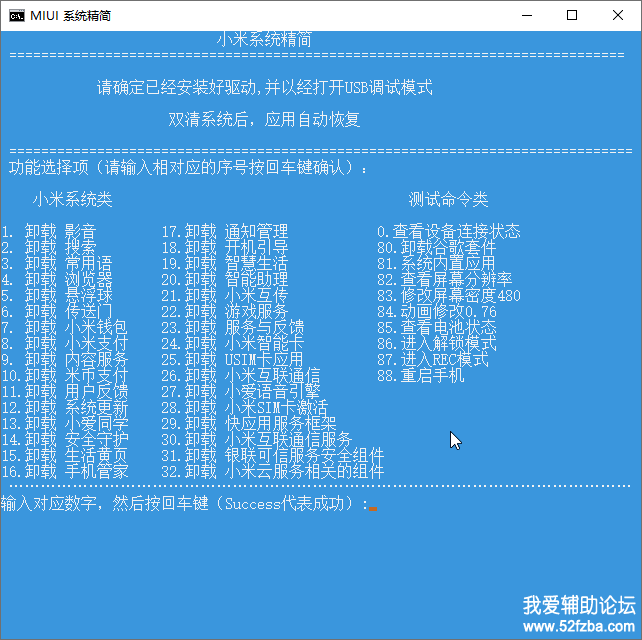Click the heading '小米系统类'
This screenshot has height=640, width=642.
coord(72,199)
